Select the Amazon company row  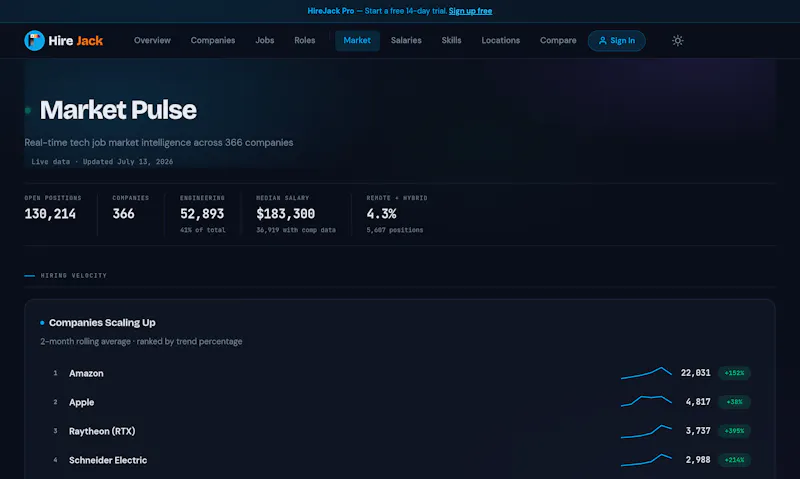click(x=399, y=373)
